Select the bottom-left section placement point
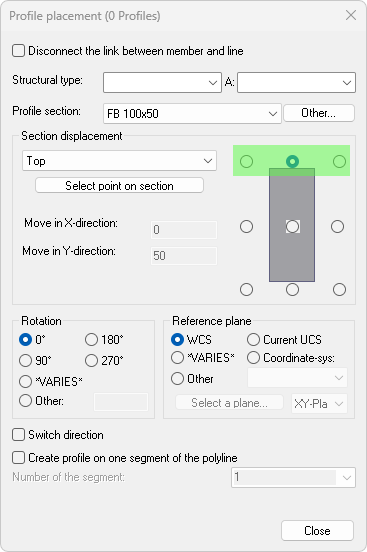 (246, 290)
